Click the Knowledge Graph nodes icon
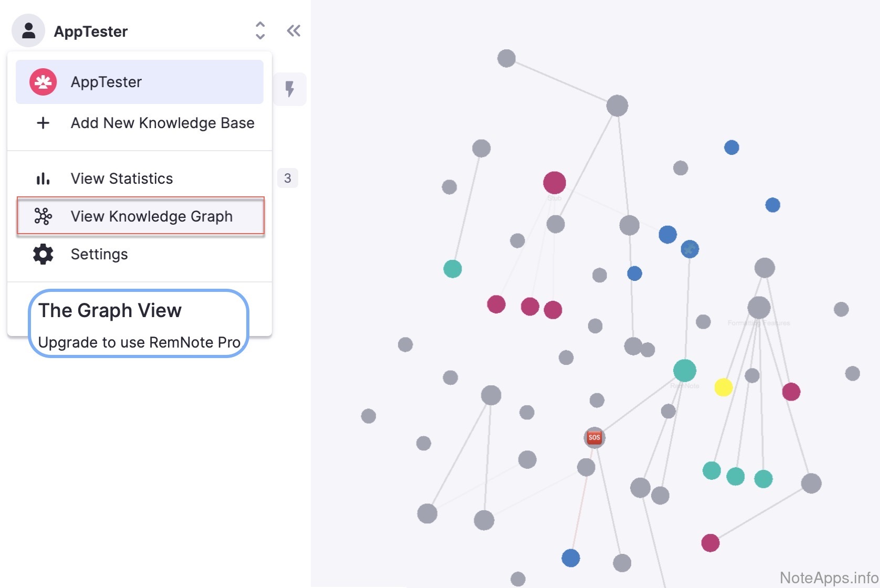880x588 pixels. click(x=43, y=216)
